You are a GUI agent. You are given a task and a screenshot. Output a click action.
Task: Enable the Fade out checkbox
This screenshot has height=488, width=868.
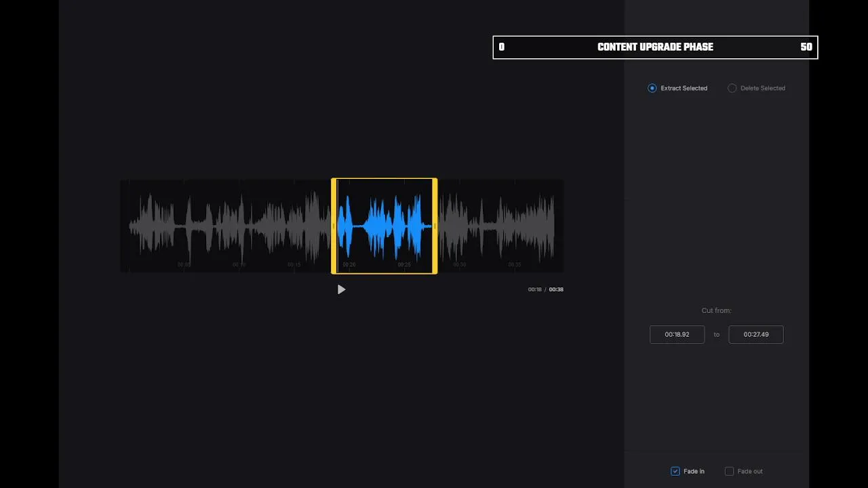point(730,471)
